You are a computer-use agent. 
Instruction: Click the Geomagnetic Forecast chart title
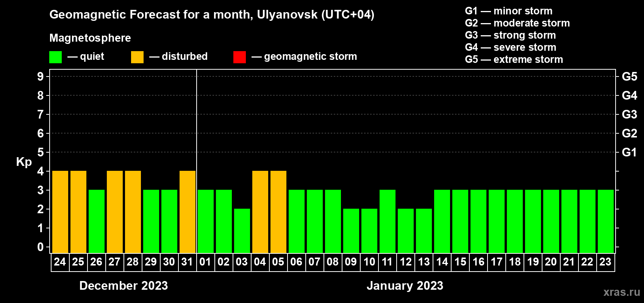coord(212,15)
